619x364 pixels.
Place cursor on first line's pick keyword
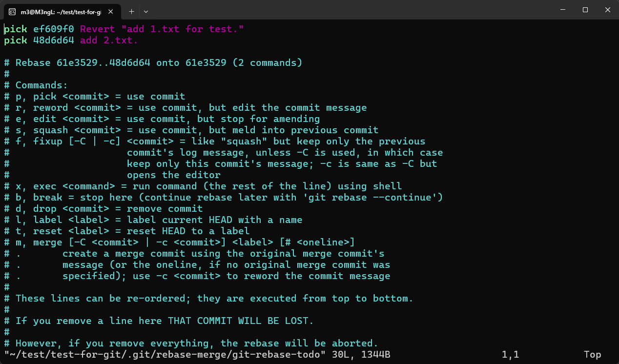[x=16, y=29]
